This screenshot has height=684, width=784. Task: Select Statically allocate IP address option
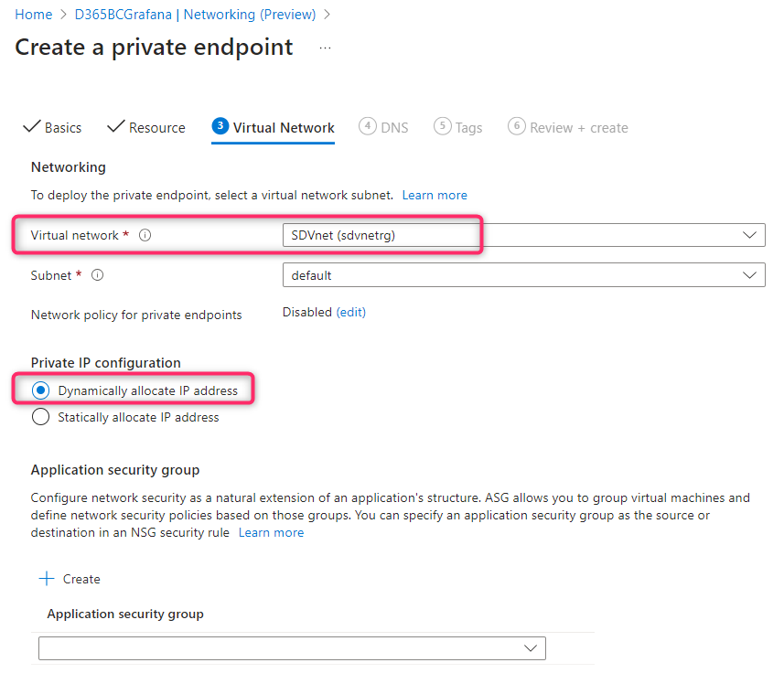41,417
